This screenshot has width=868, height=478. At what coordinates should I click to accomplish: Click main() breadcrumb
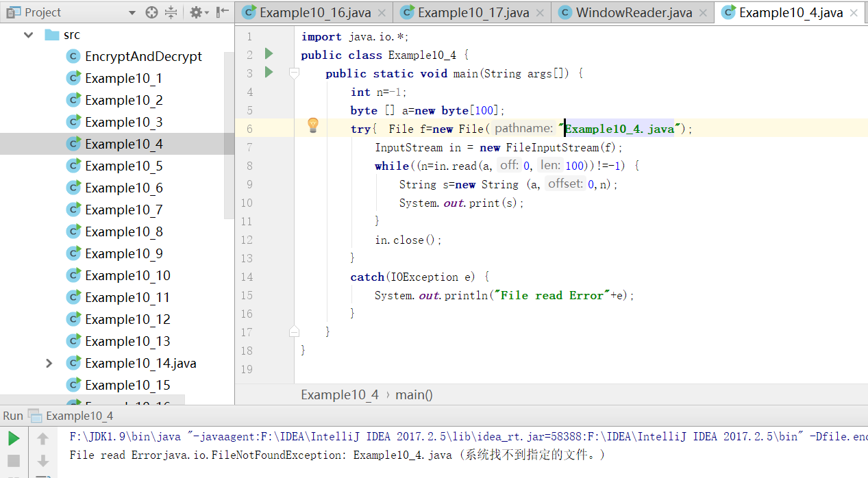(x=414, y=394)
